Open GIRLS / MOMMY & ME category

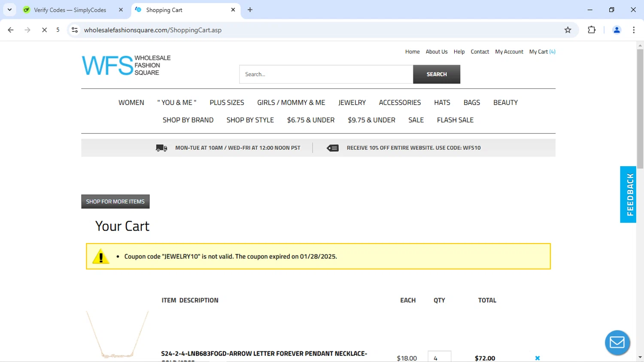click(x=291, y=103)
